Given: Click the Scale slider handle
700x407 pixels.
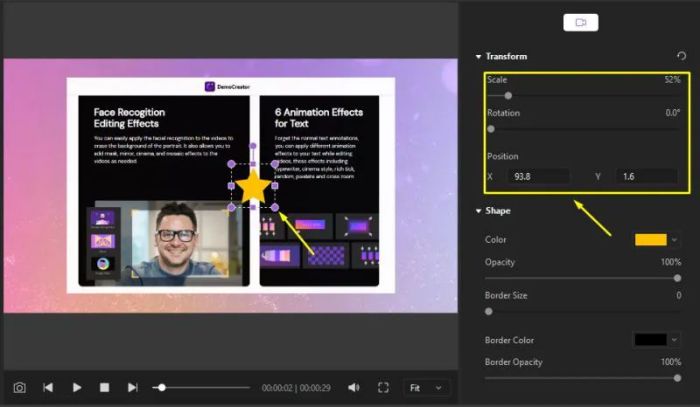Looking at the screenshot, I should pyautogui.click(x=508, y=96).
